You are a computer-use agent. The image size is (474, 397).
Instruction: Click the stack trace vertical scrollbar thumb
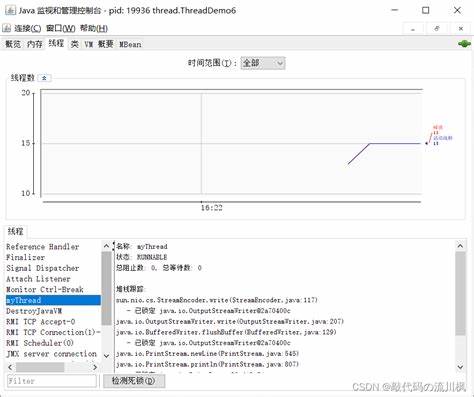[460, 293]
